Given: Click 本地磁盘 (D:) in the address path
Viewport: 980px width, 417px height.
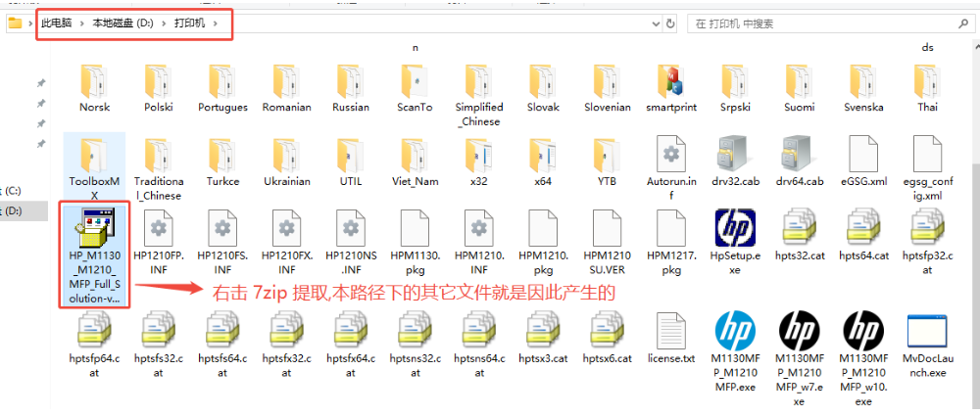Looking at the screenshot, I should (x=123, y=23).
